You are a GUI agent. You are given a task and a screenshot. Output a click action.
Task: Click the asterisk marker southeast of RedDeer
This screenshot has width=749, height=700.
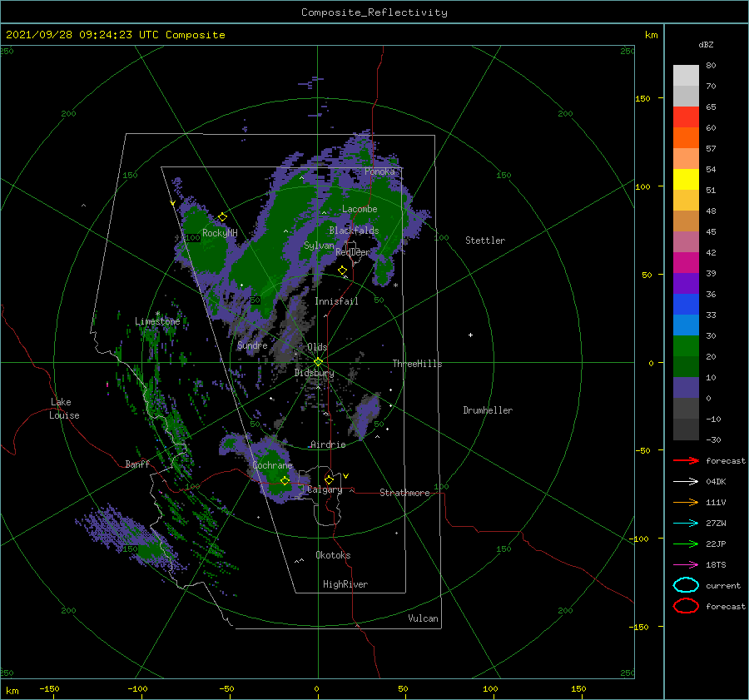click(x=395, y=285)
